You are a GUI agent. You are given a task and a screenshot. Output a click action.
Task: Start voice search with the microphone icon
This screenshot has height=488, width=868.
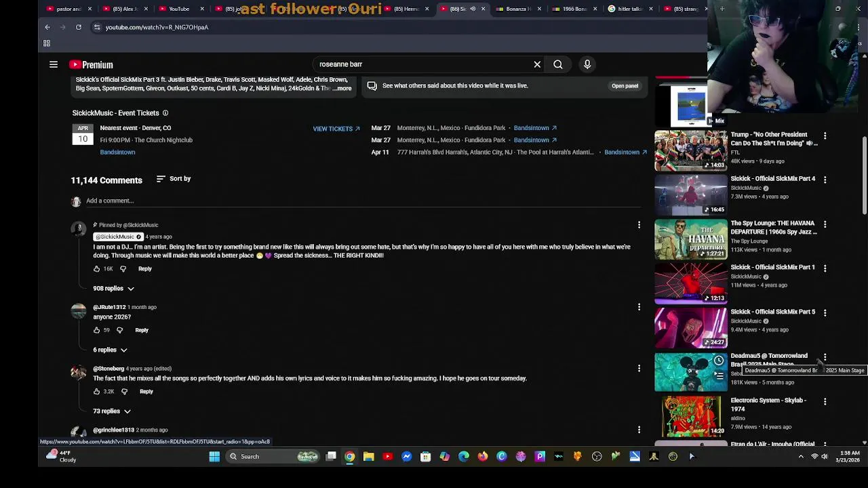(587, 64)
